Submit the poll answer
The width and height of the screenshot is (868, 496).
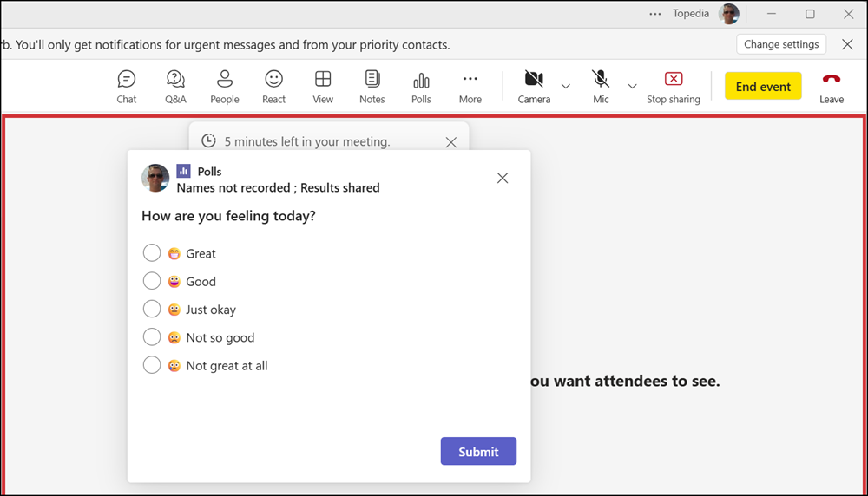pyautogui.click(x=478, y=451)
